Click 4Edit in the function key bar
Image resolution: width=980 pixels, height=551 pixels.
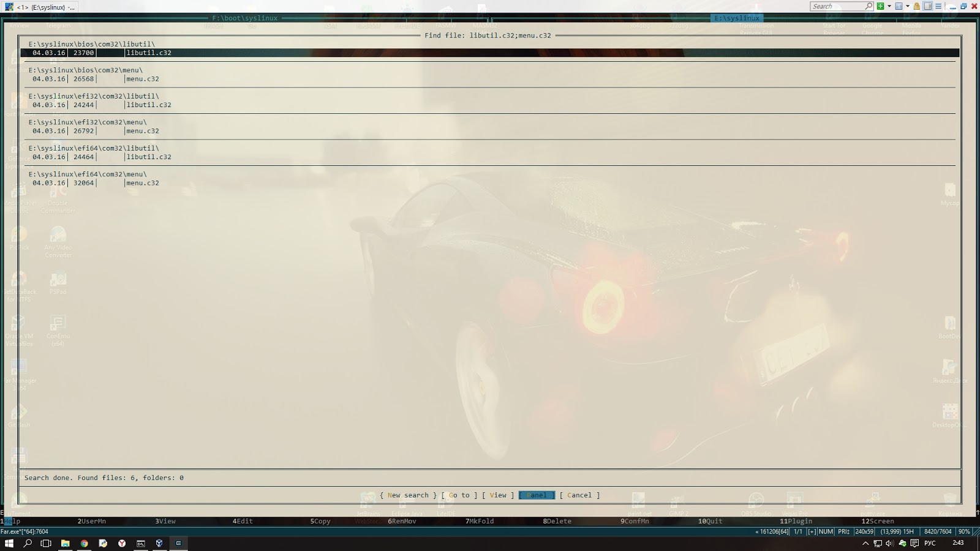pos(243,522)
